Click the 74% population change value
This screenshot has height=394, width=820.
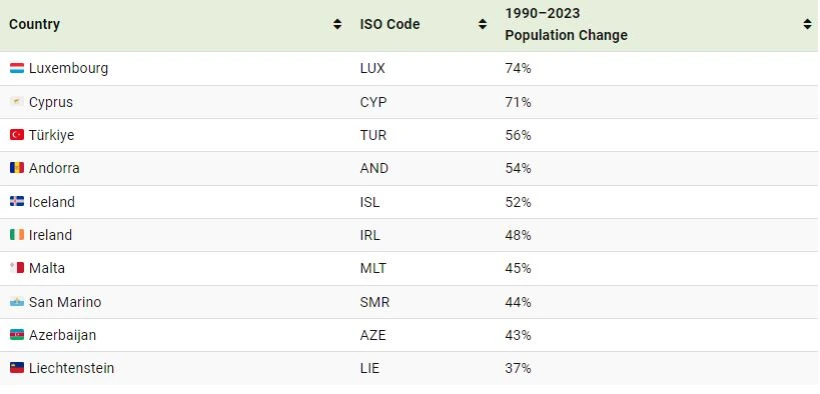[518, 68]
